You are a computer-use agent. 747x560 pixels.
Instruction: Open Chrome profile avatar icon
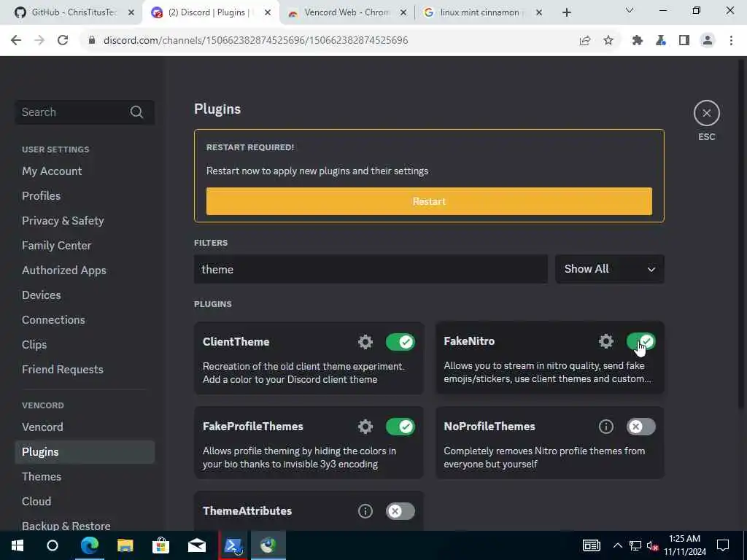[x=708, y=41]
